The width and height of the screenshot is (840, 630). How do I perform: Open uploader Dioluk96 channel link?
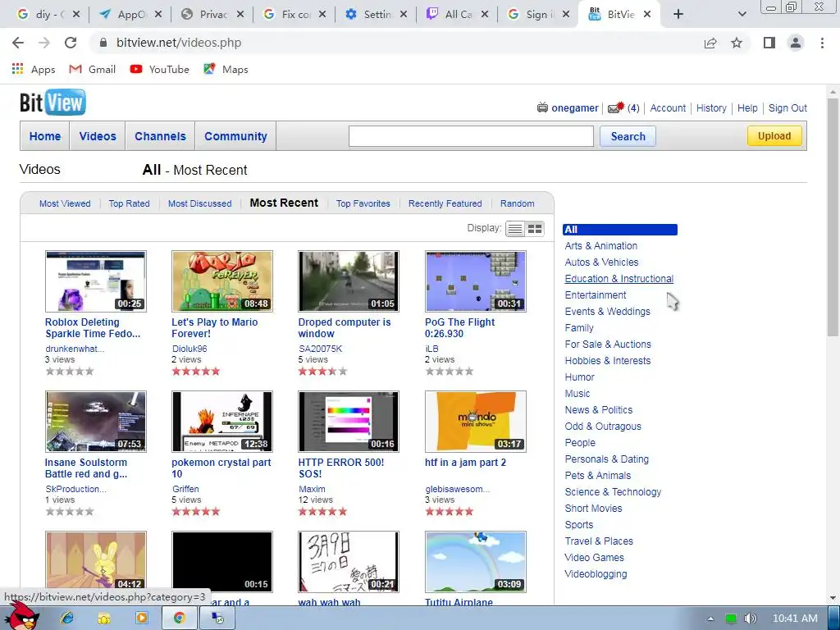[x=189, y=348]
